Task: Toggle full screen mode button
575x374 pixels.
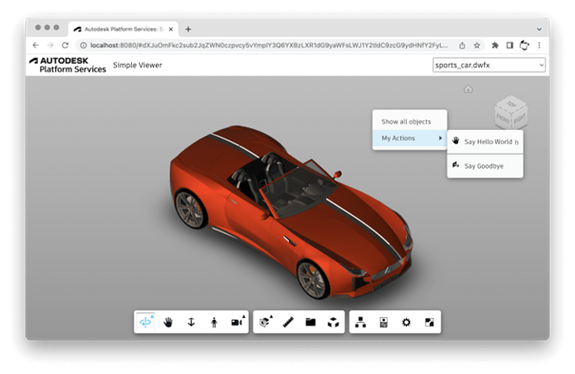Action: (x=429, y=322)
